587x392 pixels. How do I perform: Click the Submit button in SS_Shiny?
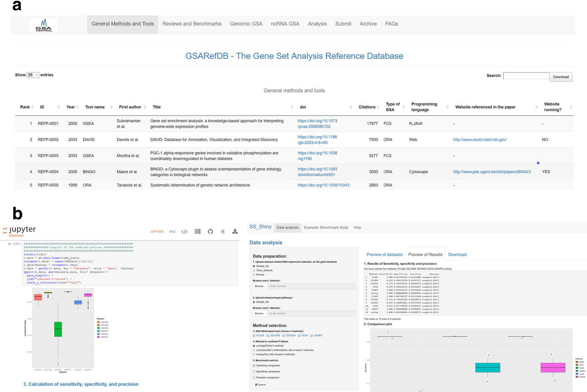coord(260,385)
